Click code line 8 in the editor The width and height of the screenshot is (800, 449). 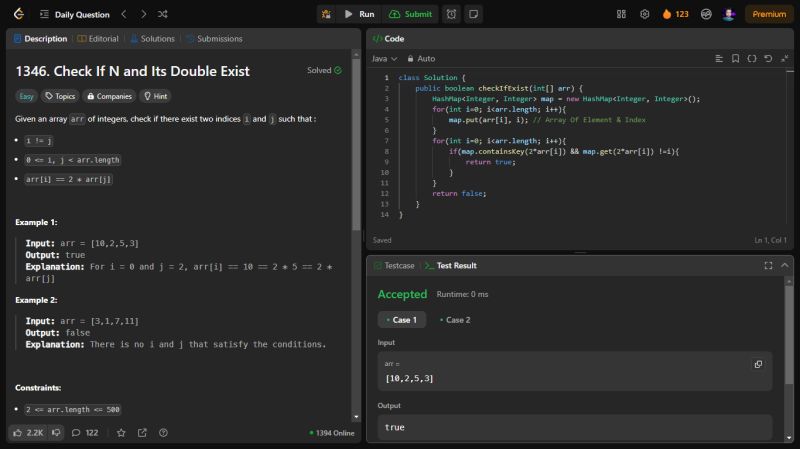[x=564, y=152]
